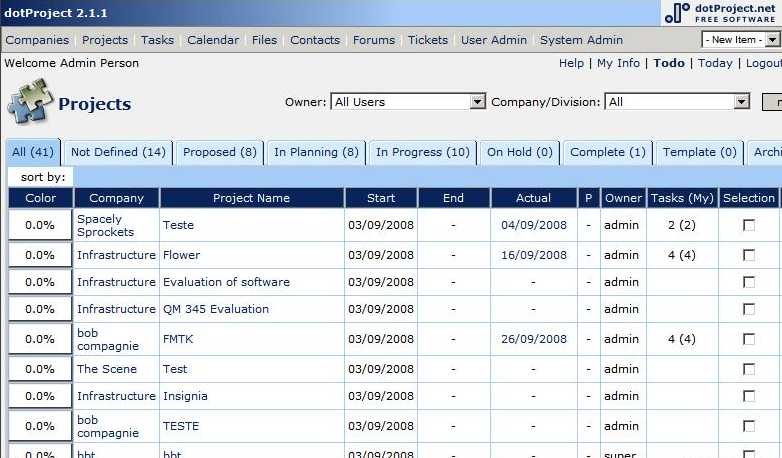Open the New Item dropdown
Screen dimensions: 782x458
click(x=741, y=39)
